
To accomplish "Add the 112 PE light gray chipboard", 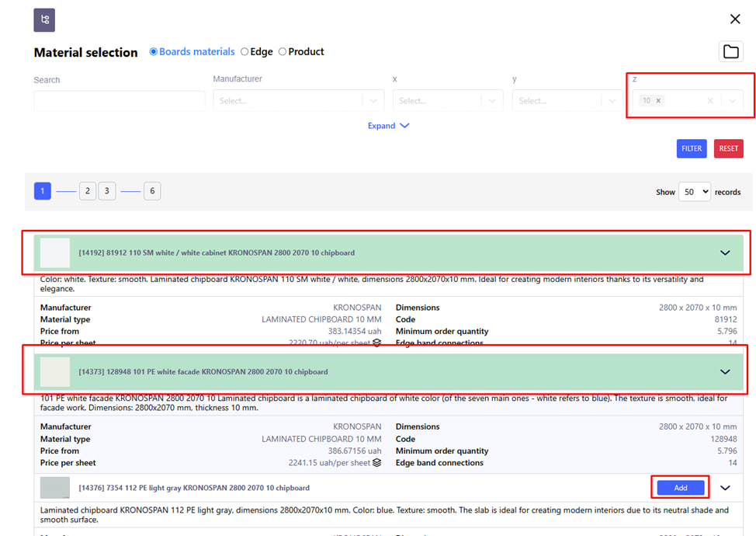I will (681, 488).
